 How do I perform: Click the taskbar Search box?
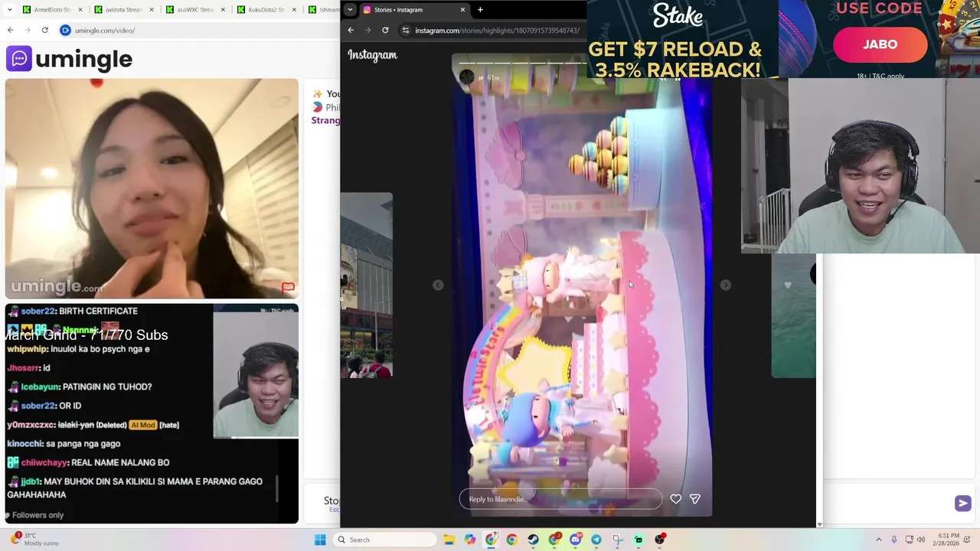(386, 540)
